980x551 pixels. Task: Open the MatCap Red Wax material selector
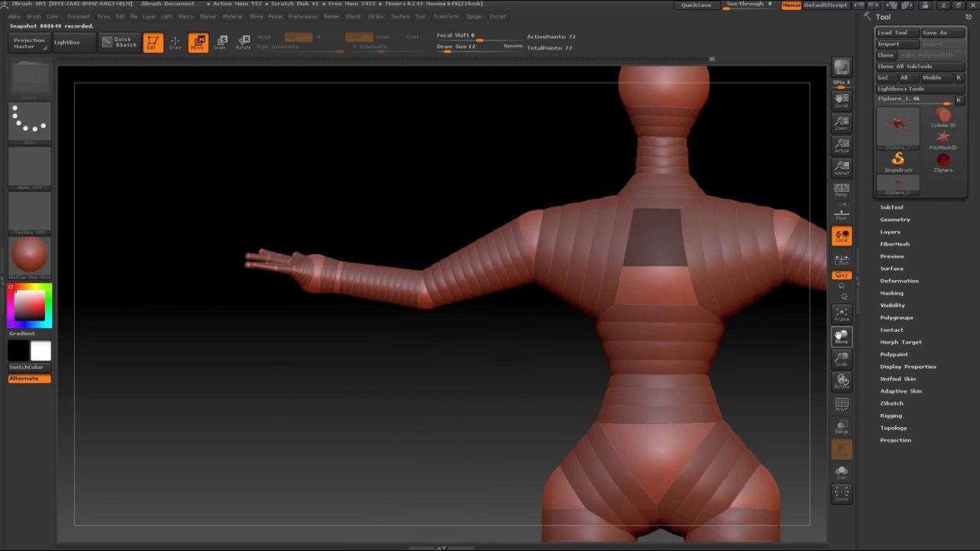(30, 258)
